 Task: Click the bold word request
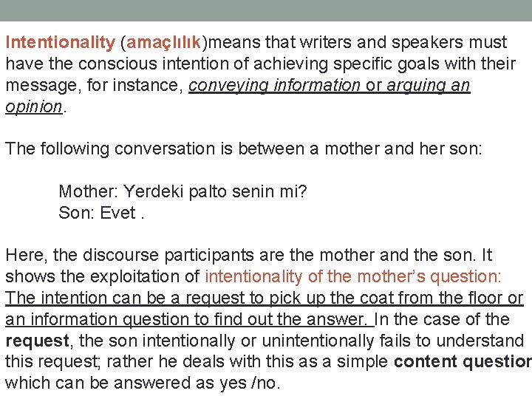(38, 341)
